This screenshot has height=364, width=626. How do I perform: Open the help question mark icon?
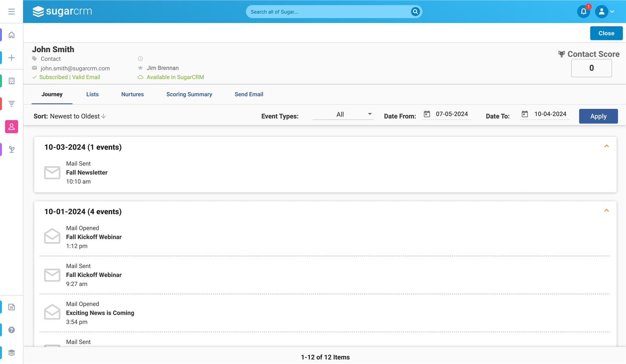pos(12,330)
